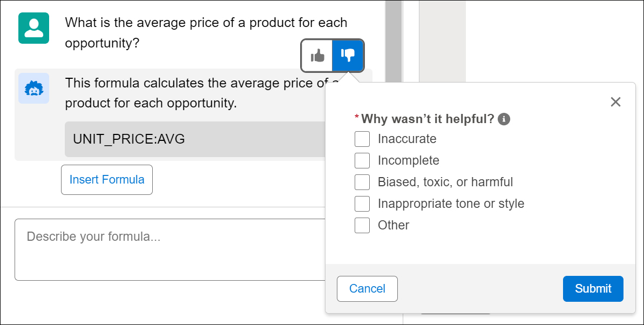
Task: Tick the Incomplete checkbox
Action: (x=362, y=160)
